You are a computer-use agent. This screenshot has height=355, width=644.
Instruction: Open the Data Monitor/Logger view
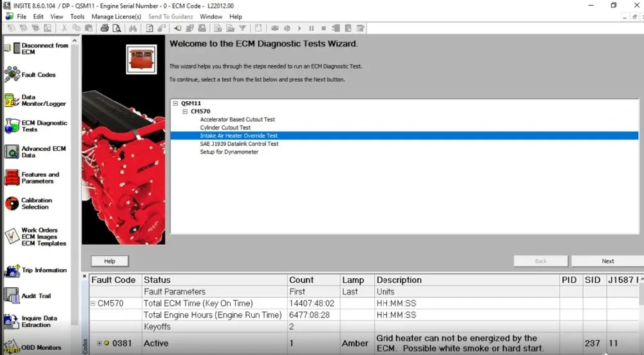(35, 101)
